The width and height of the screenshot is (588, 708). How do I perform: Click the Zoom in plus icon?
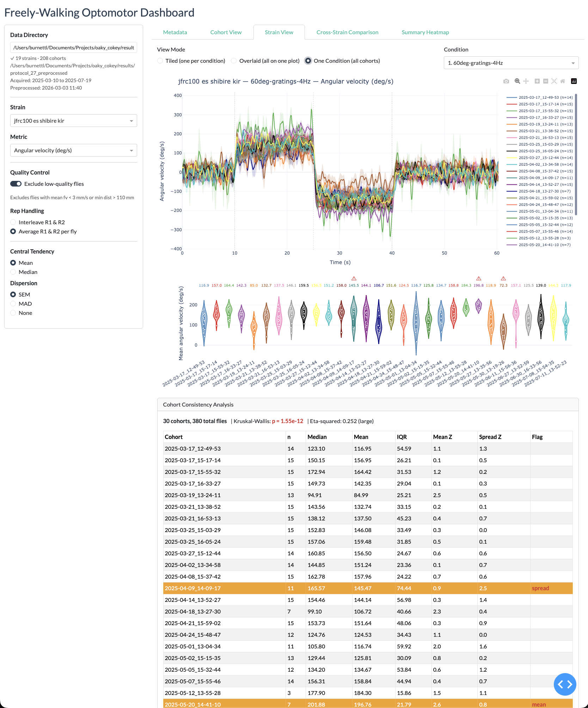[537, 81]
